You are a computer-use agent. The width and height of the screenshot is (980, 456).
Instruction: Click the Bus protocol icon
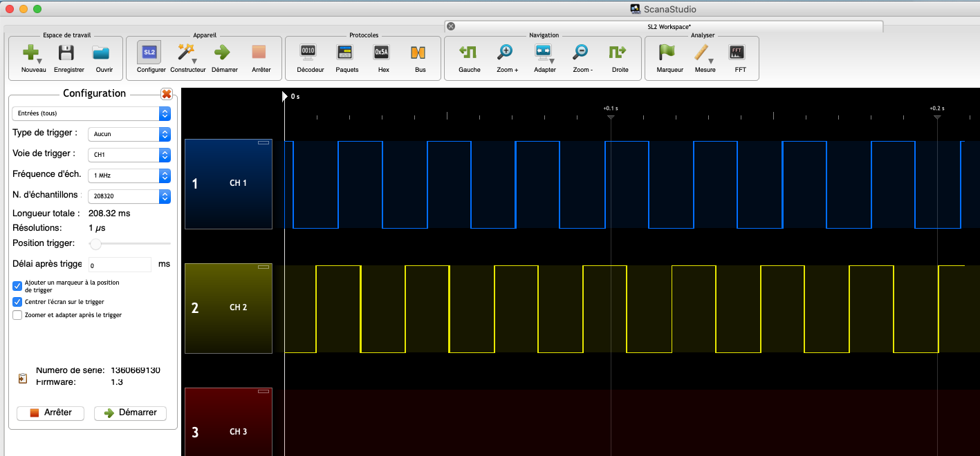419,53
